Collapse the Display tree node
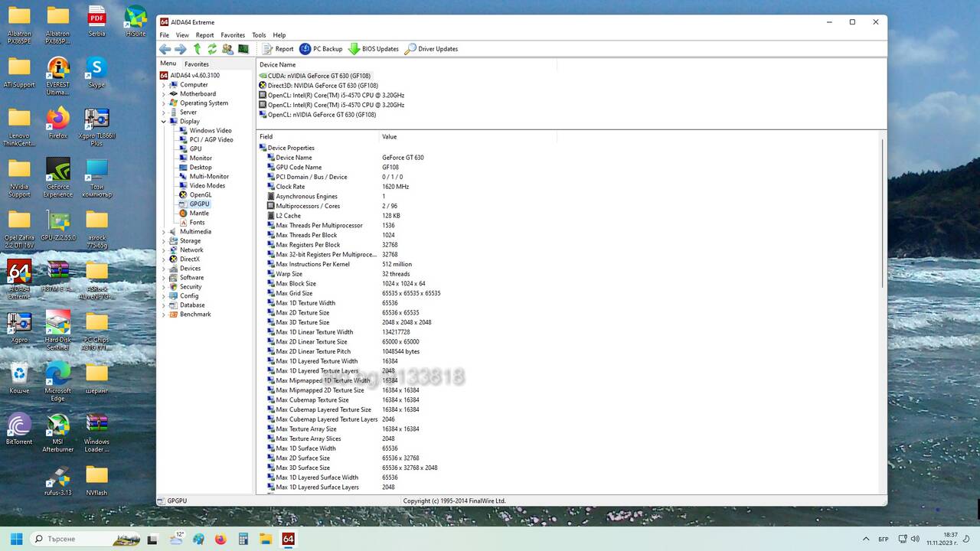 (164, 122)
